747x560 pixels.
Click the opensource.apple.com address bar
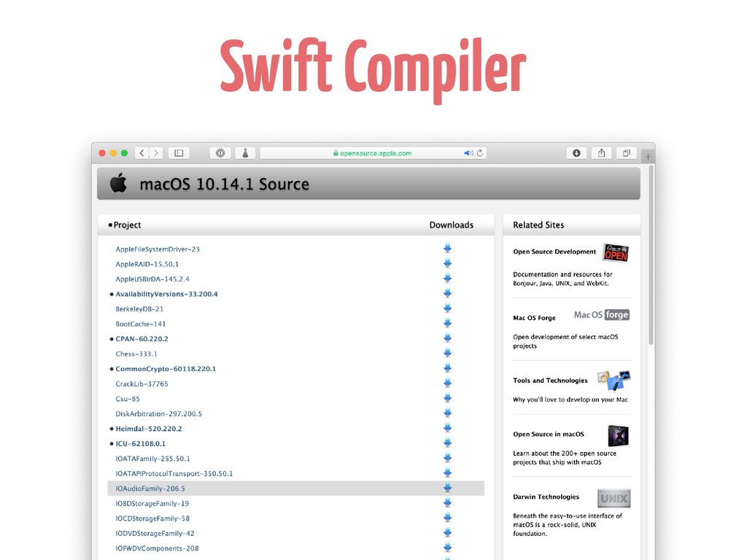click(x=373, y=153)
